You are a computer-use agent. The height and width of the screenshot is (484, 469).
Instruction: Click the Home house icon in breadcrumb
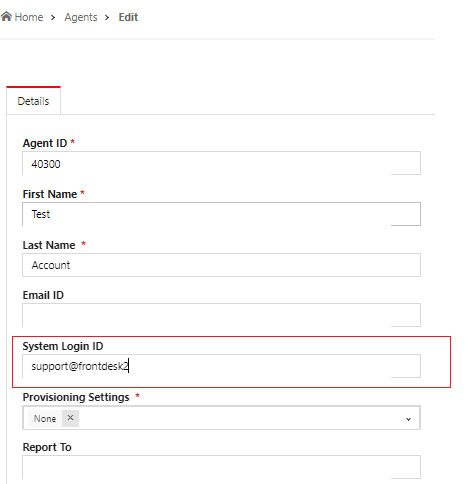click(6, 16)
